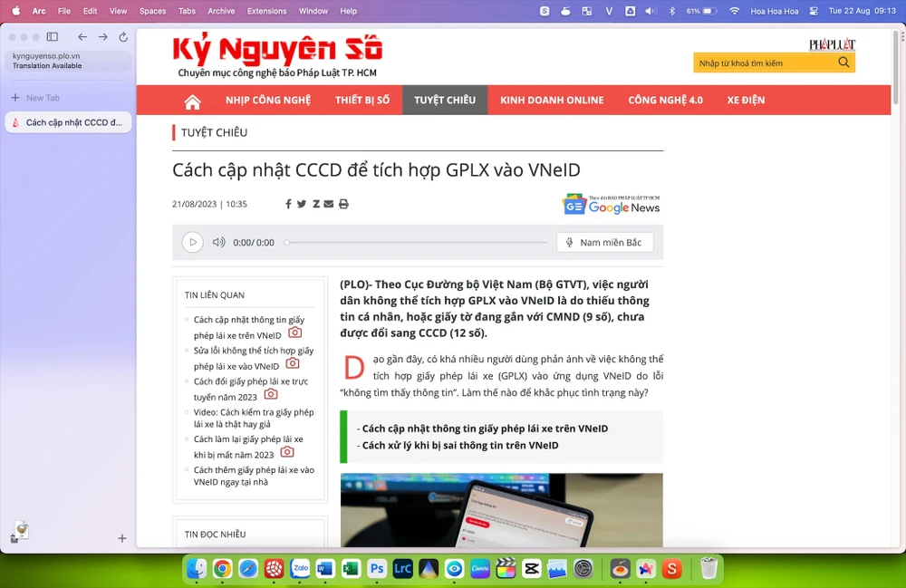Go back using the browser back arrow
Screen dimensions: 906x588
(x=82, y=37)
